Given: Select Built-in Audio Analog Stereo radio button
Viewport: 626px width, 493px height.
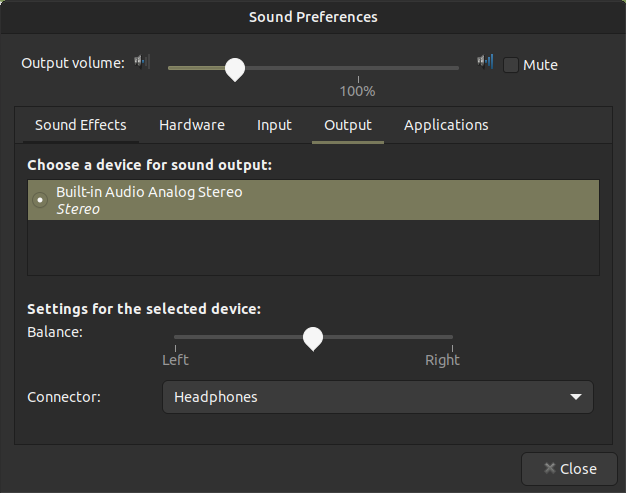Looking at the screenshot, I should click(40, 200).
